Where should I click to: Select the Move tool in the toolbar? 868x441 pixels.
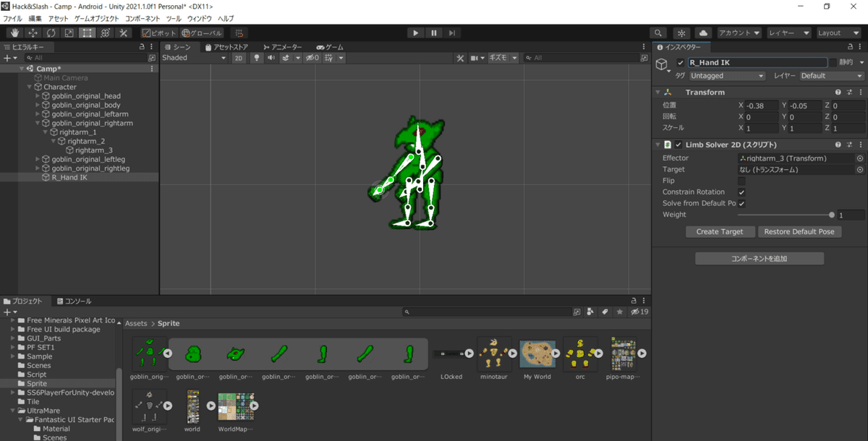click(32, 33)
